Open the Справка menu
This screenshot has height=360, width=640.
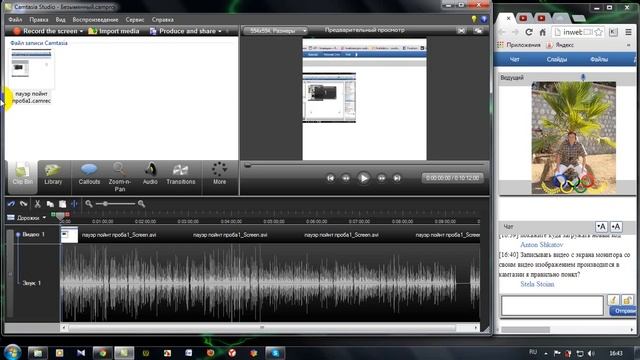[x=162, y=20]
